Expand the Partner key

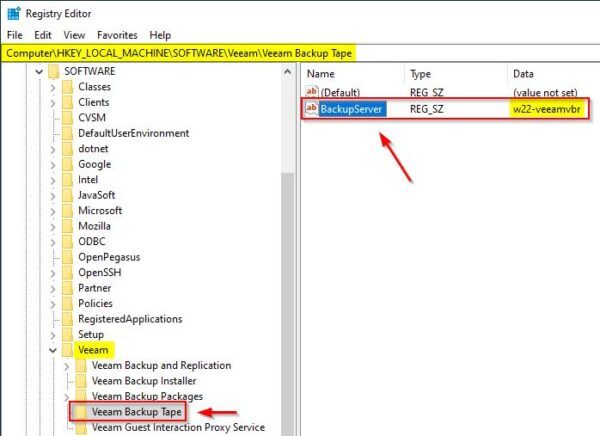53,289
